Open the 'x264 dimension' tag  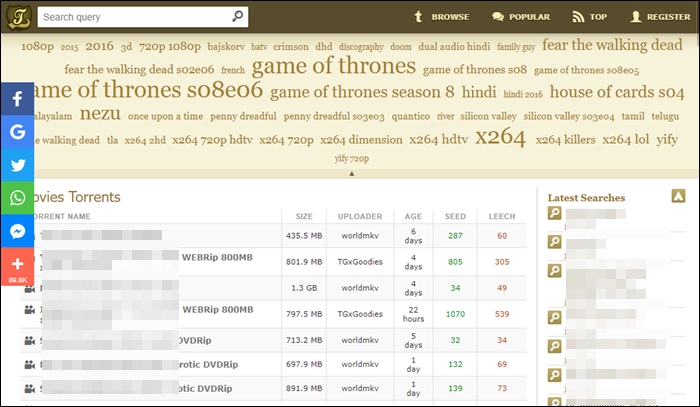coord(361,140)
